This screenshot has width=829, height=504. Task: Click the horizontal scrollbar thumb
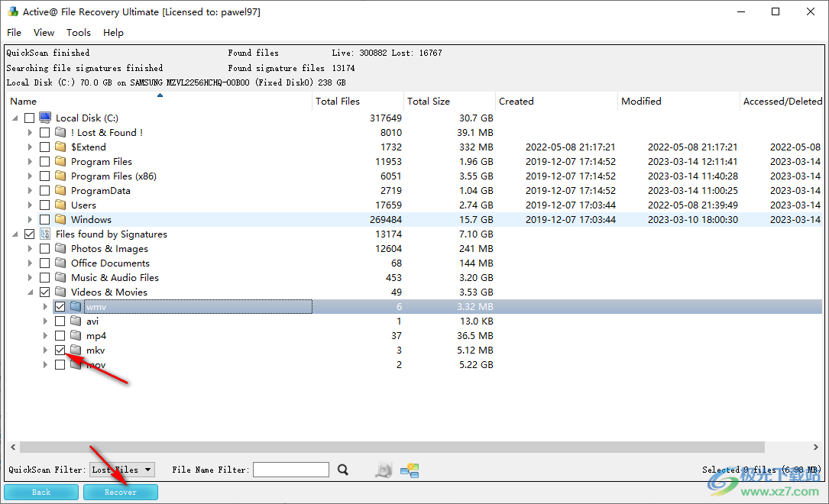point(393,447)
